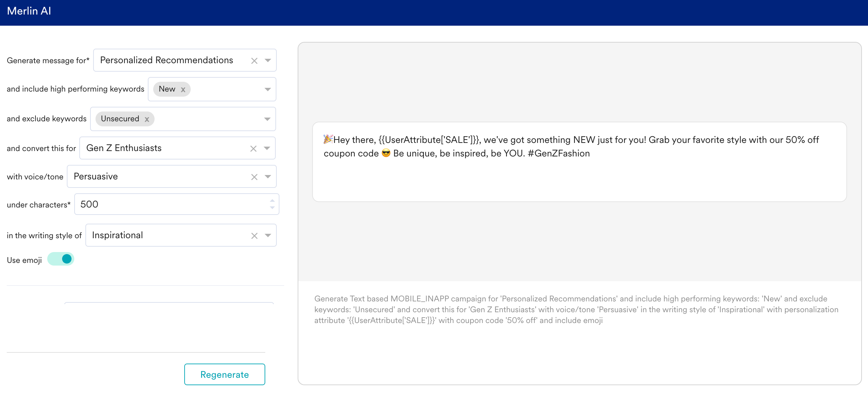Image resolution: width=868 pixels, height=396 pixels.
Task: Expand high performing keywords dropdown arrow
Action: pos(268,90)
